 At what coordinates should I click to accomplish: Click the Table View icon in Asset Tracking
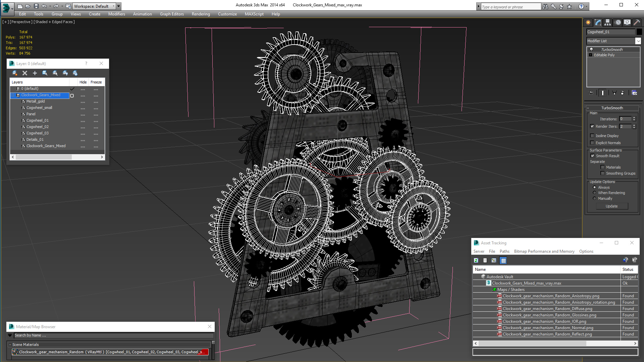click(503, 260)
